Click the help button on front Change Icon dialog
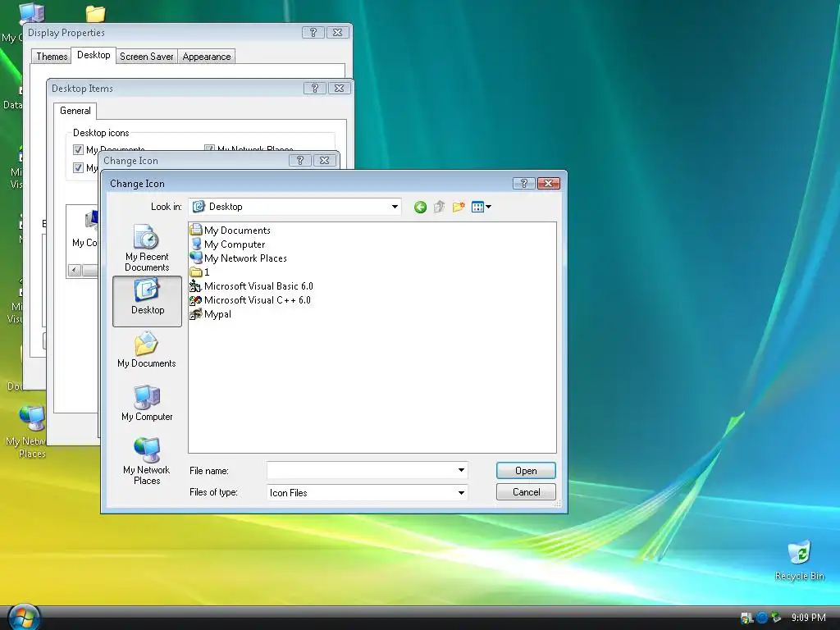Screen dimensions: 840x630 523,183
